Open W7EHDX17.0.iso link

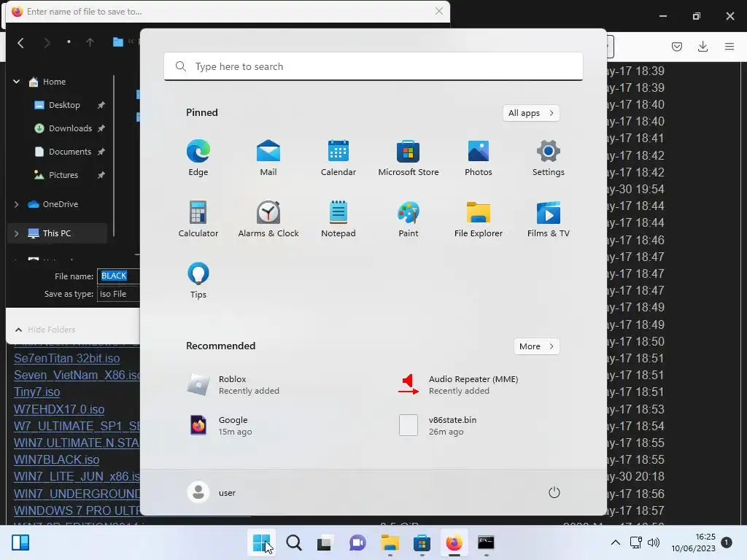coord(59,410)
